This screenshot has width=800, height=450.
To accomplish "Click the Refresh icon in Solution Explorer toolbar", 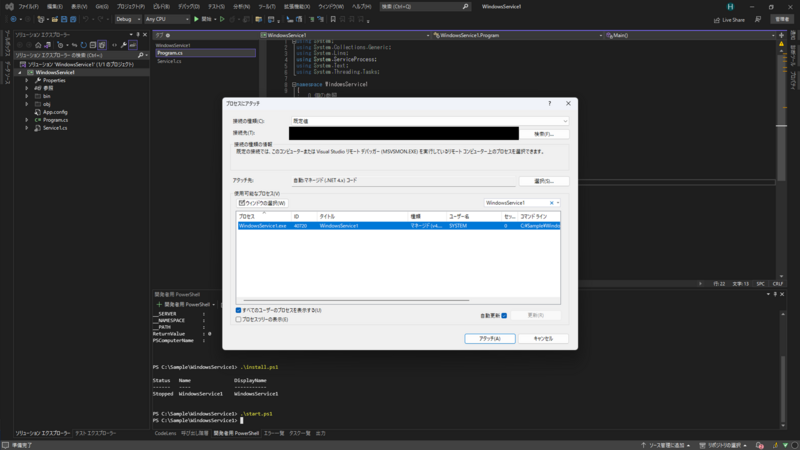I will pyautogui.click(x=83, y=45).
